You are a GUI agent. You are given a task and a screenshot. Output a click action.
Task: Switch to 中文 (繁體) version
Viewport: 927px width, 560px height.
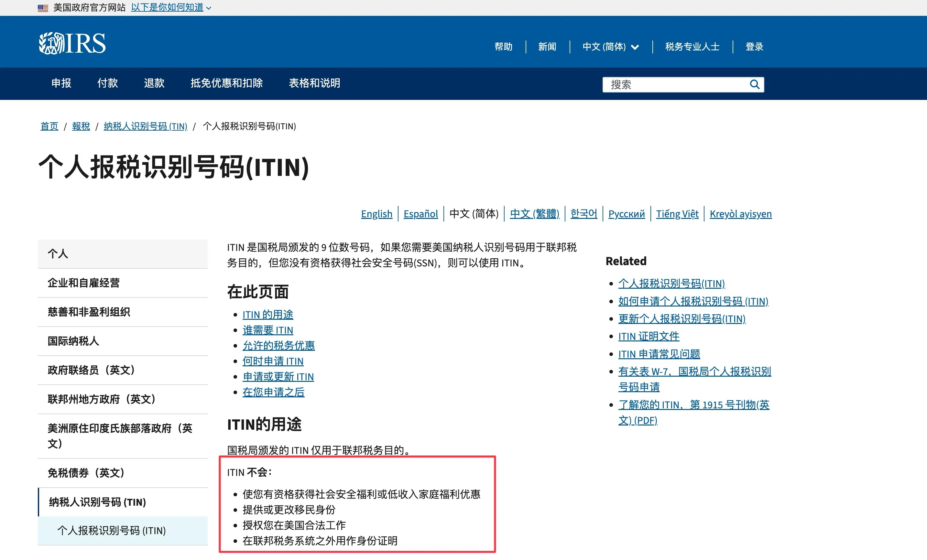pyautogui.click(x=535, y=214)
